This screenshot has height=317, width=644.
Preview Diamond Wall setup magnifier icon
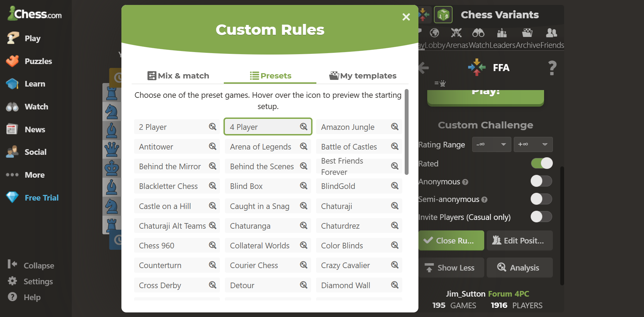(395, 285)
